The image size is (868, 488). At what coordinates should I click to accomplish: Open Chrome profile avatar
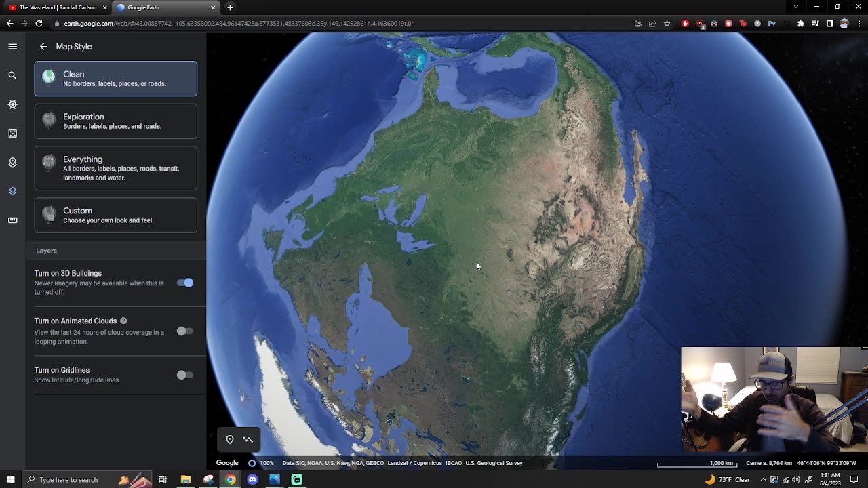pyautogui.click(x=844, y=24)
